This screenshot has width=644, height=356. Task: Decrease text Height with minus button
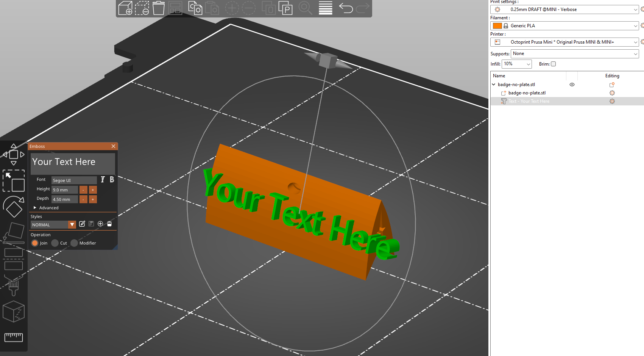click(83, 190)
